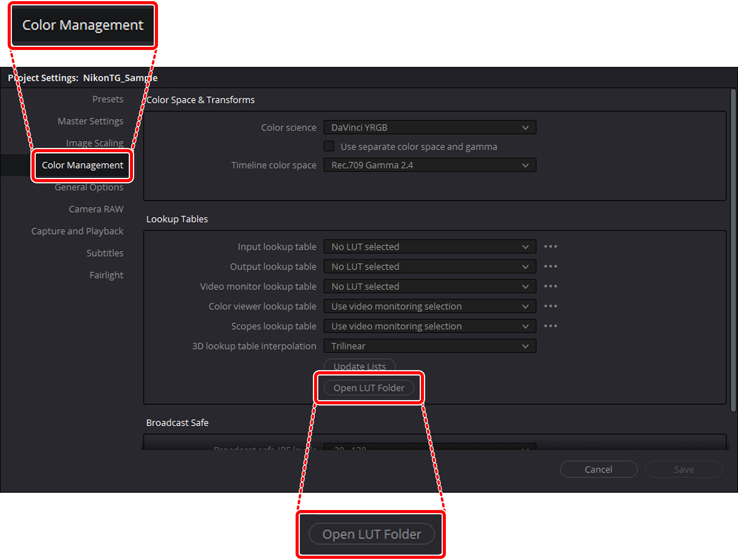Open the Timeline color space dropdown
This screenshot has height=560, width=738.
429,165
